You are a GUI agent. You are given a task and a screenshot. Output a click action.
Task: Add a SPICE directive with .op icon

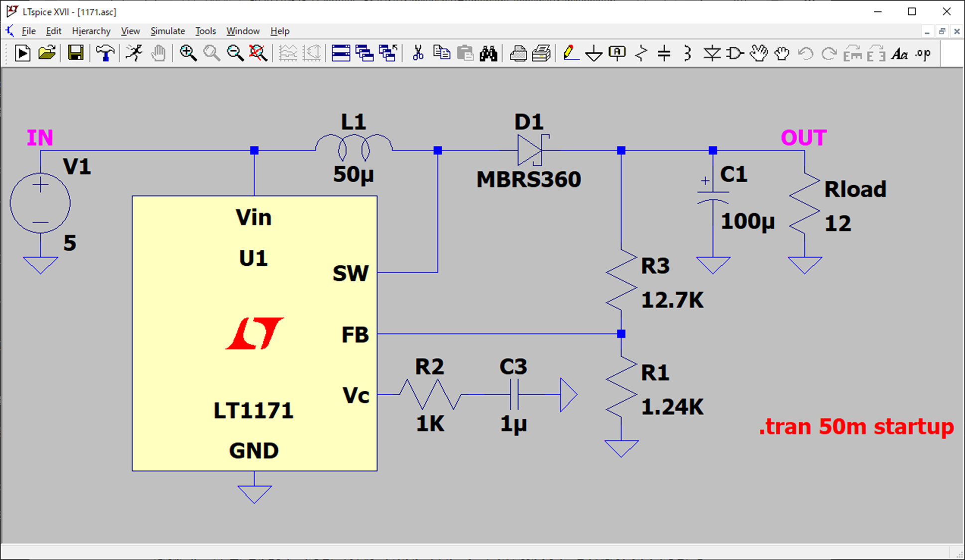point(923,53)
